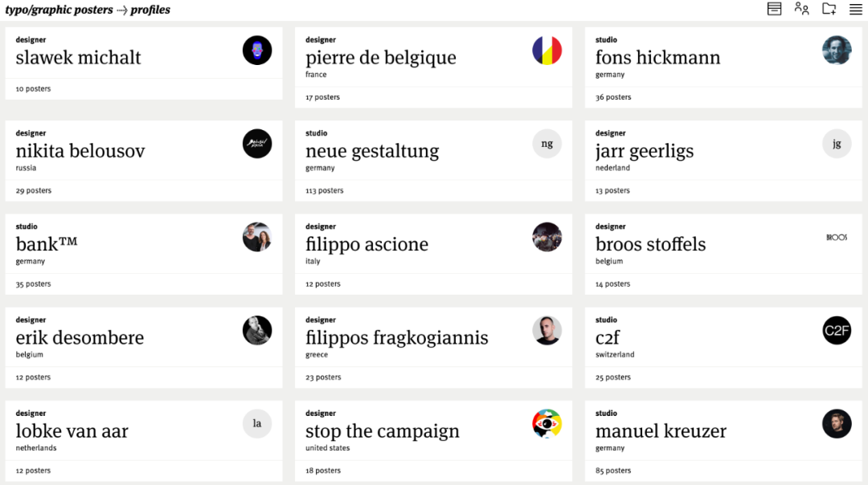The width and height of the screenshot is (868, 485).
Task: Click erik desombere's profile photo
Action: point(257,331)
